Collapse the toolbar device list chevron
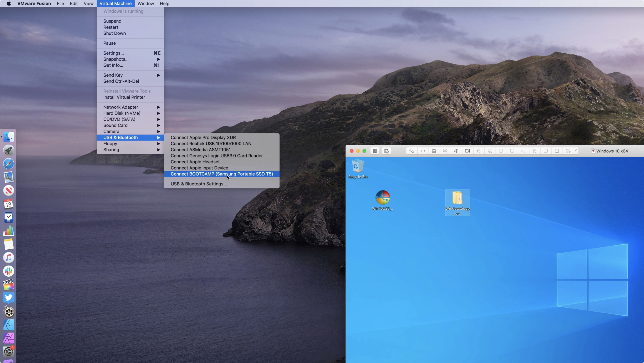 (576, 151)
